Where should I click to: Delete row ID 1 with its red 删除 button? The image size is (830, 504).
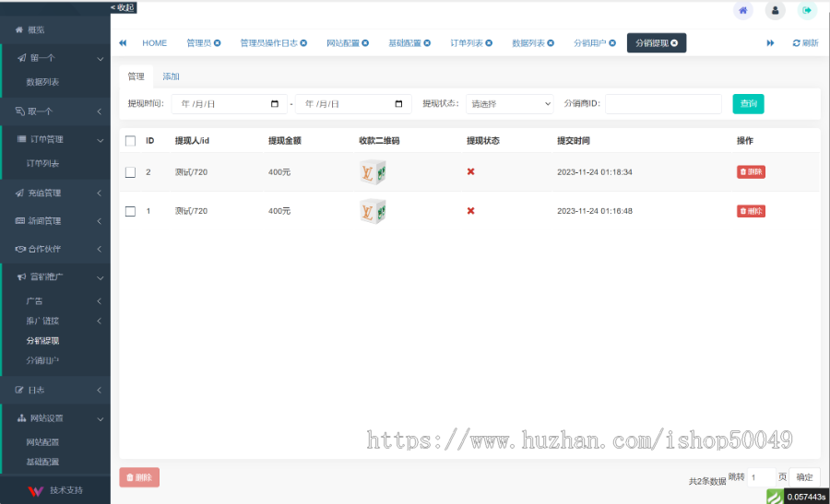(751, 211)
